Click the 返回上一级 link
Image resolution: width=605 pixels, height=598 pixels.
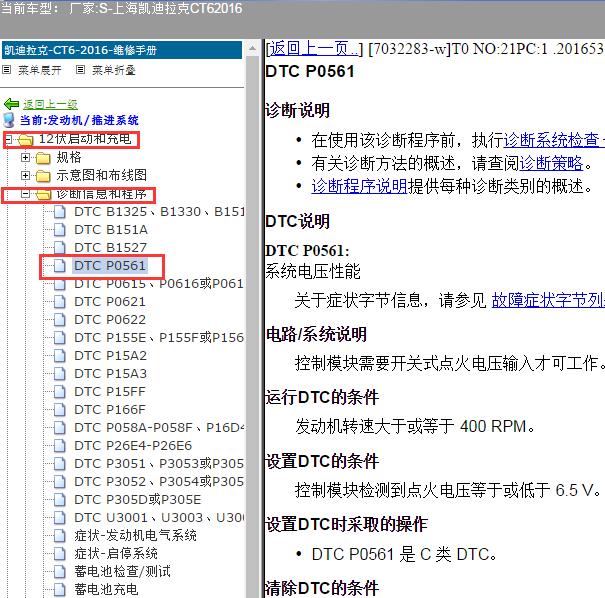click(50, 104)
